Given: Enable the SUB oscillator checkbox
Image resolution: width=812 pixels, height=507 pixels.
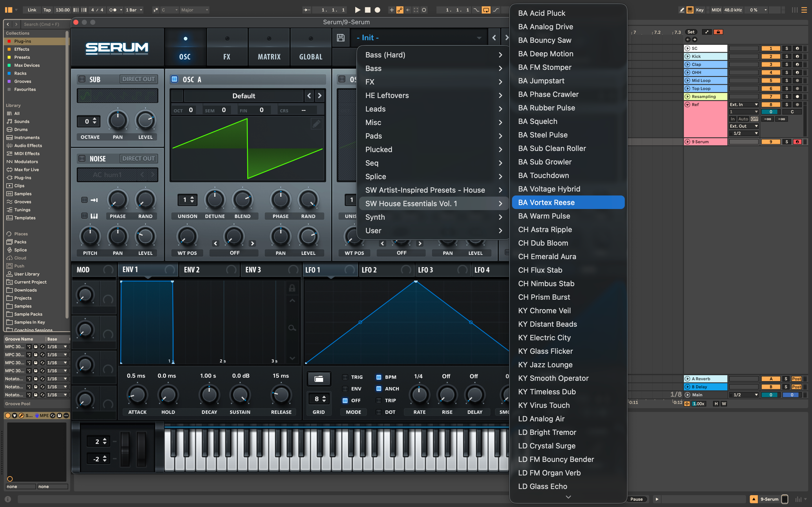Looking at the screenshot, I should (82, 79).
